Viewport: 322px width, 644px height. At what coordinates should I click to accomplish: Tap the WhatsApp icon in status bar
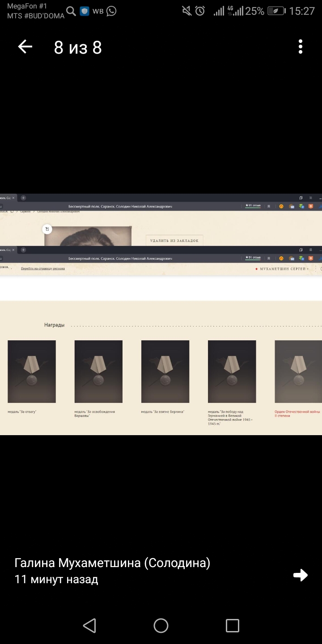coord(111,11)
